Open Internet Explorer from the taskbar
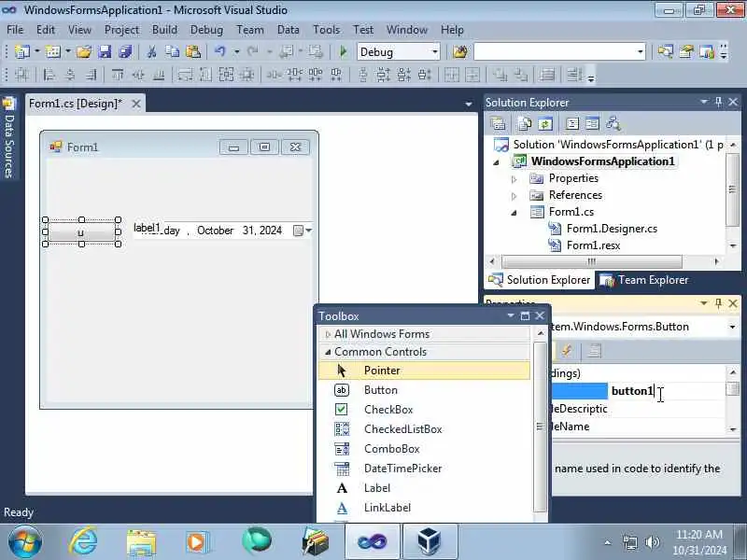747x560 pixels. click(x=83, y=541)
